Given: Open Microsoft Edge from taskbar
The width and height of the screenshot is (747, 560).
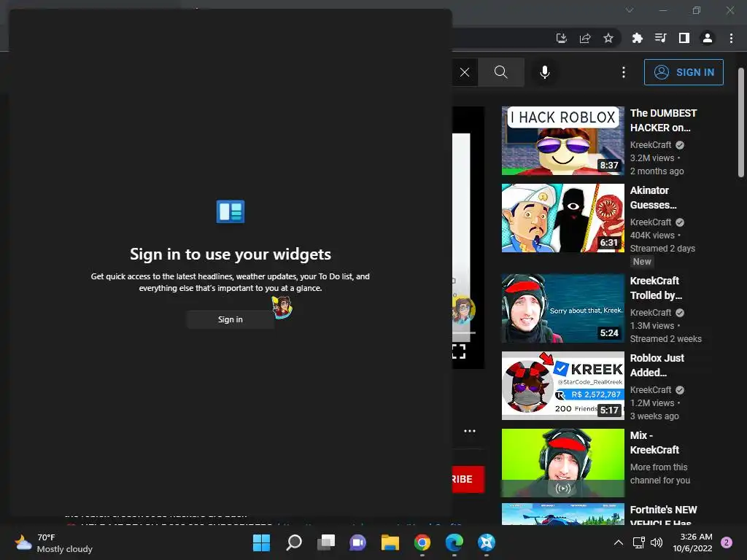Looking at the screenshot, I should [454, 542].
